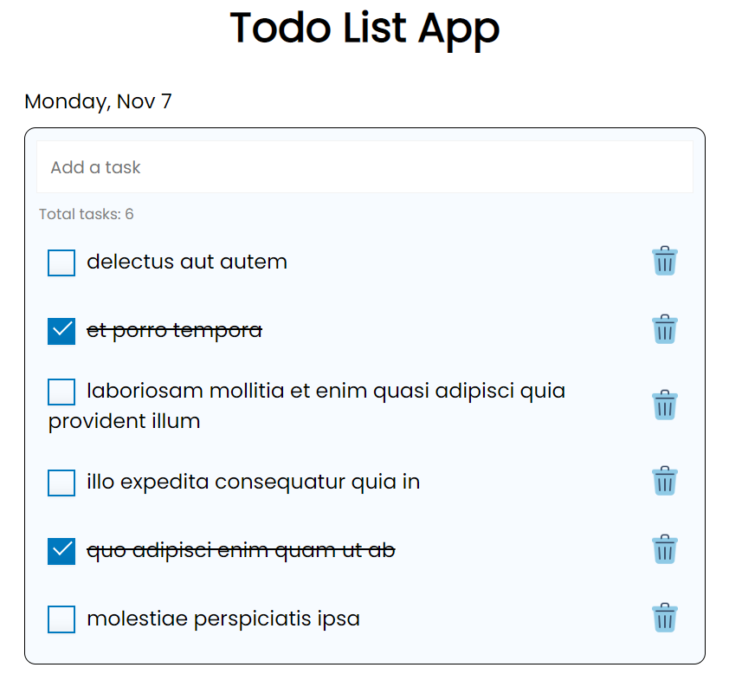Click the 'Todo List App' title
Image resolution: width=729 pixels, height=700 pixels.
[364, 29]
